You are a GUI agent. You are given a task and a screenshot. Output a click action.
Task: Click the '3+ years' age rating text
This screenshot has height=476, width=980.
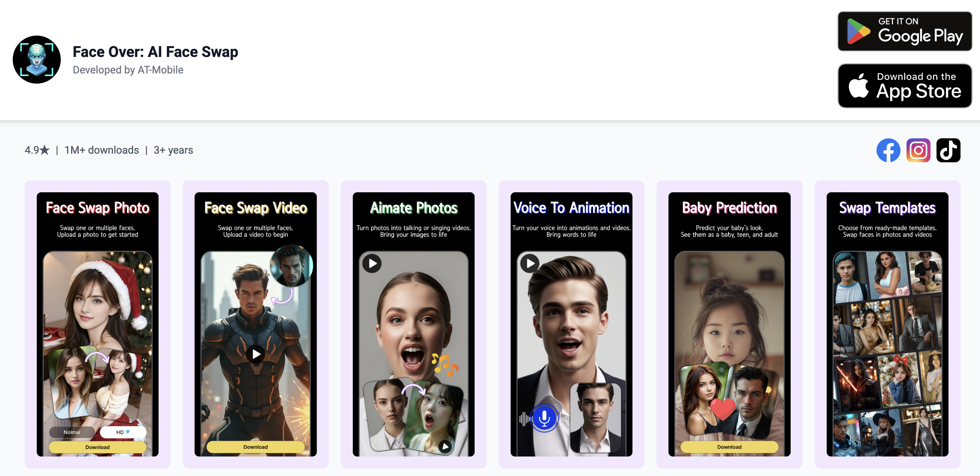pyautogui.click(x=173, y=150)
